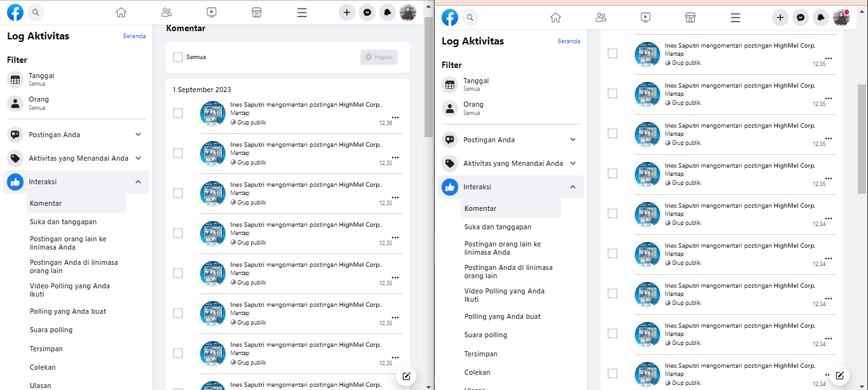Open hamburger menu icon in left window
This screenshot has width=868, height=390.
point(302,12)
